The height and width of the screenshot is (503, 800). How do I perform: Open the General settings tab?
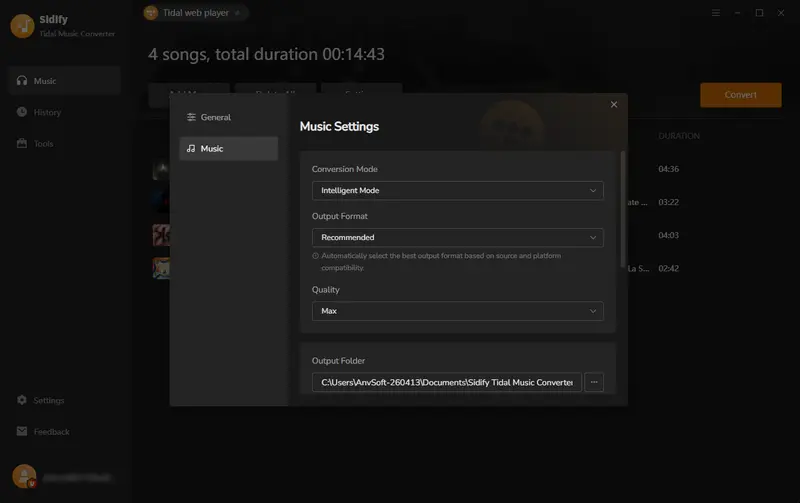tap(229, 117)
